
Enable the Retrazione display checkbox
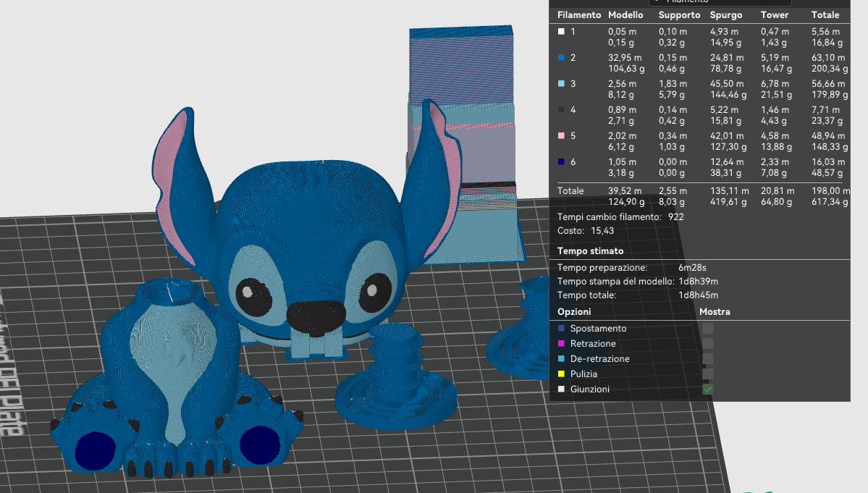[707, 343]
